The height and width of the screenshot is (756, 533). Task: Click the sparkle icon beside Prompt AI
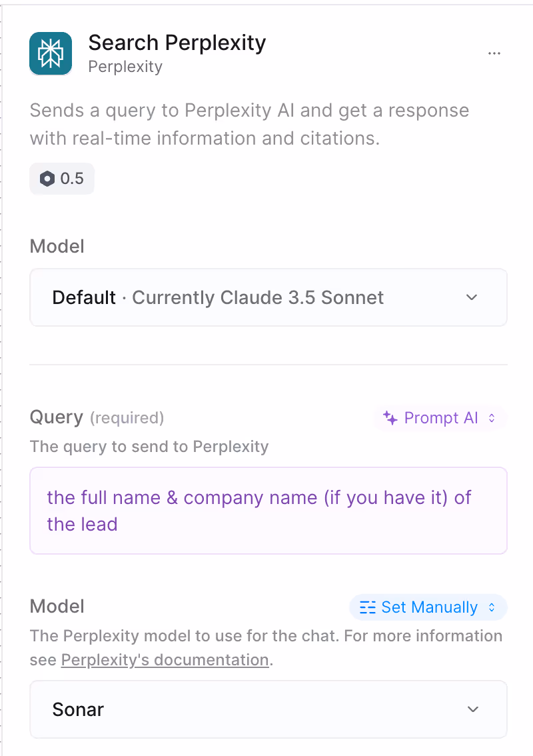(390, 417)
